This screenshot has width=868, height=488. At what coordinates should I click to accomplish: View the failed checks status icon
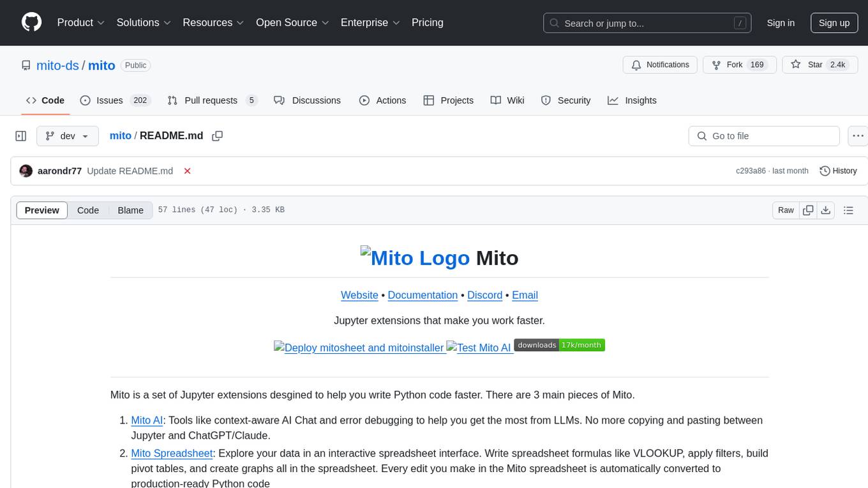(x=188, y=171)
